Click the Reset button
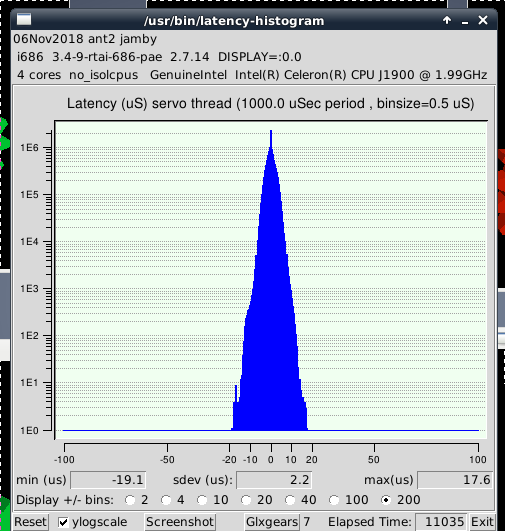The image size is (505, 531). click(x=30, y=522)
